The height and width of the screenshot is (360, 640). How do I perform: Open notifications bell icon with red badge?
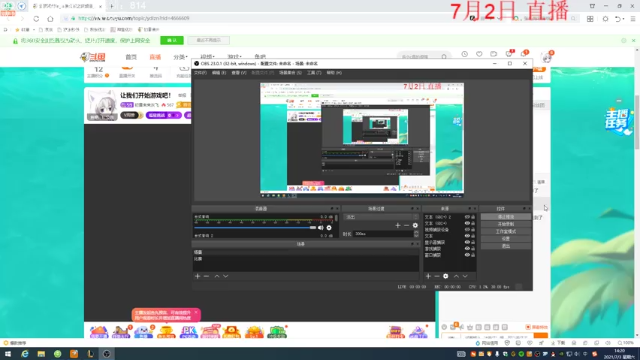click(524, 54)
